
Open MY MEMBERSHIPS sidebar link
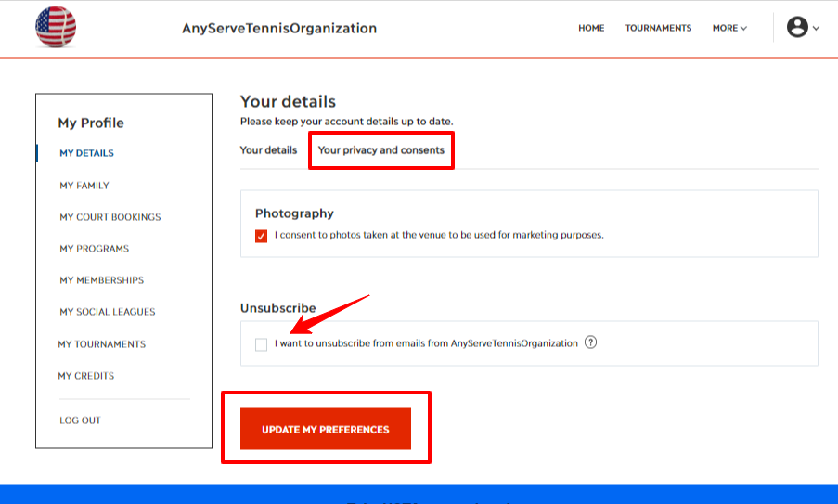tap(101, 280)
